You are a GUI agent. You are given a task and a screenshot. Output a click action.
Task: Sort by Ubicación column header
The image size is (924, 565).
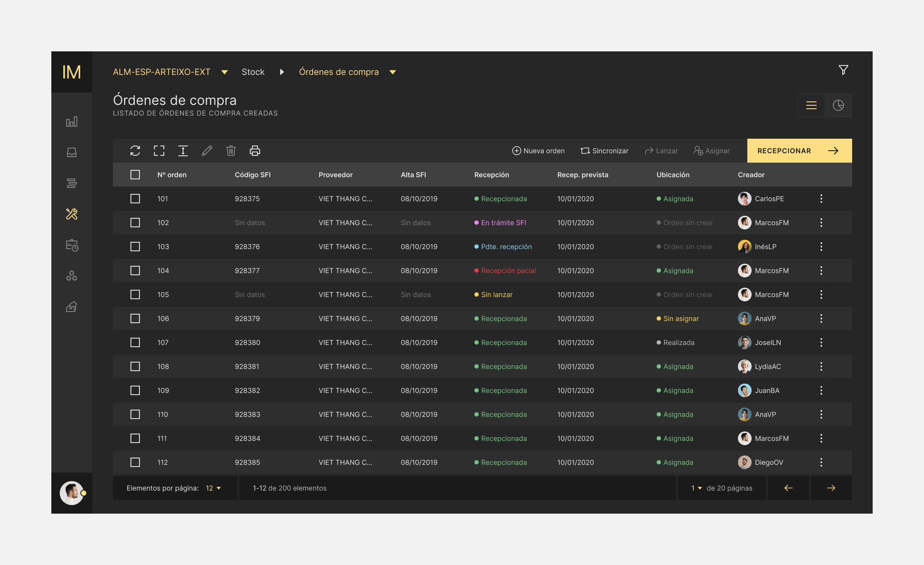(x=673, y=175)
